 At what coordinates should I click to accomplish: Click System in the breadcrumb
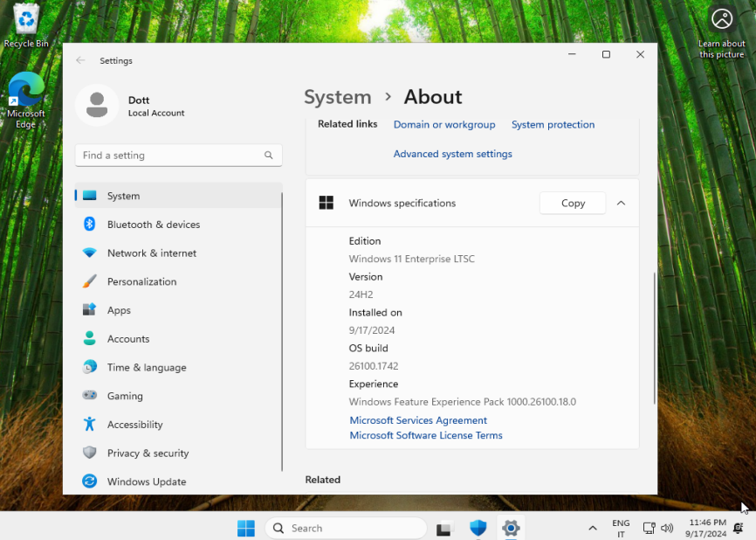pos(338,97)
